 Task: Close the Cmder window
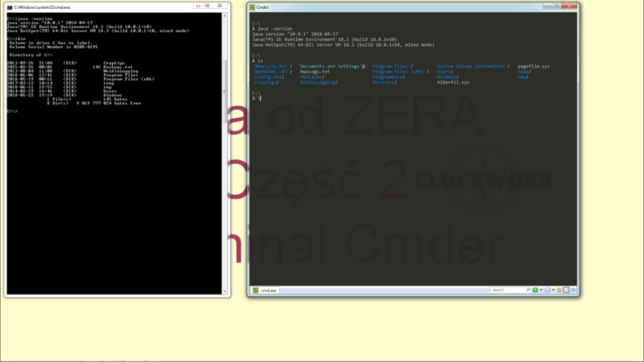[x=569, y=6]
